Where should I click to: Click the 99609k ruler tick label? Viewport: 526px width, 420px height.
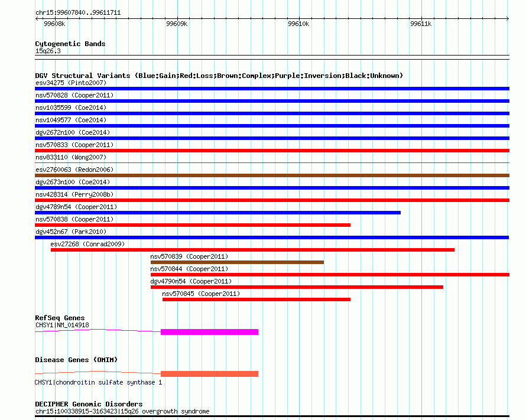(177, 24)
